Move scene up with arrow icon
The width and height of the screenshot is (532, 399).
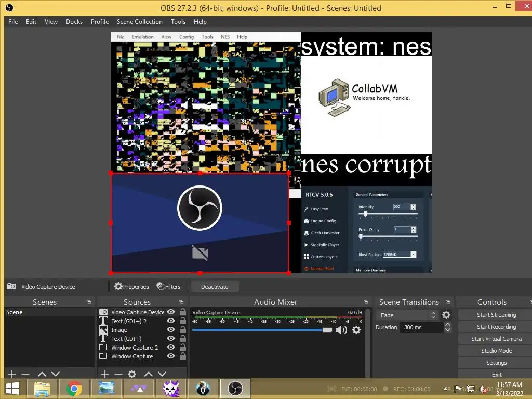42,374
